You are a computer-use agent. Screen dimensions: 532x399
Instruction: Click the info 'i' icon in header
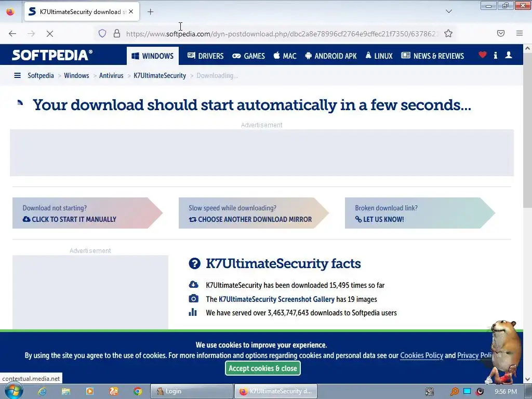pos(496,55)
